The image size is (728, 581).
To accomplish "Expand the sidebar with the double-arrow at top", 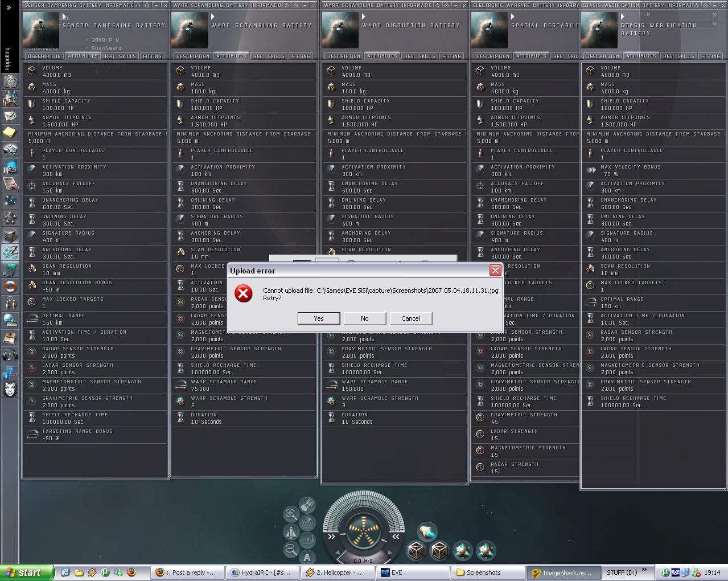I will tap(8, 8).
